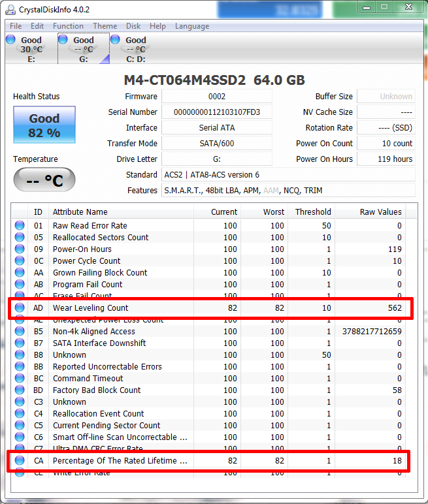Click status orb of Percentage Of Rated Lifetime
This screenshot has width=428, height=504.
[x=20, y=460]
